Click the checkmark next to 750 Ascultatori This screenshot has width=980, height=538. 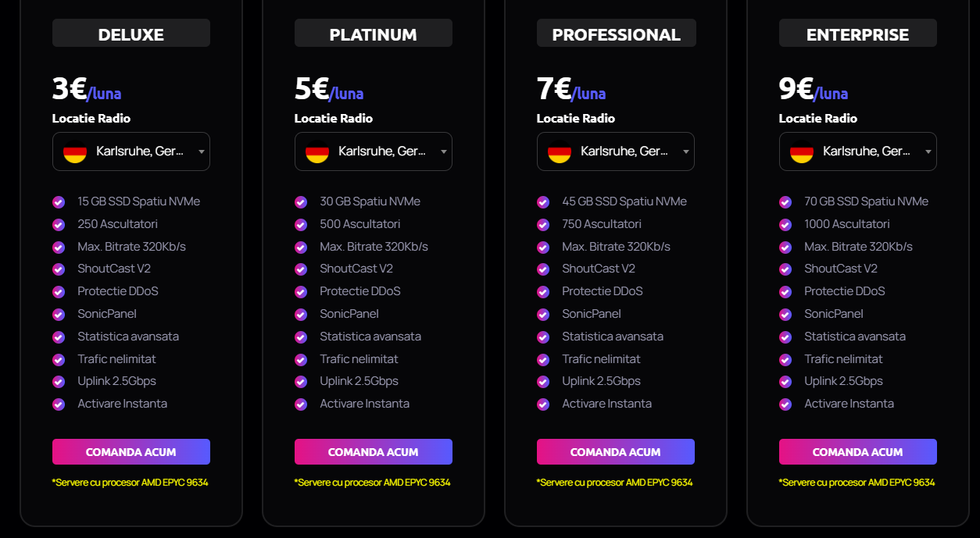[x=543, y=225]
